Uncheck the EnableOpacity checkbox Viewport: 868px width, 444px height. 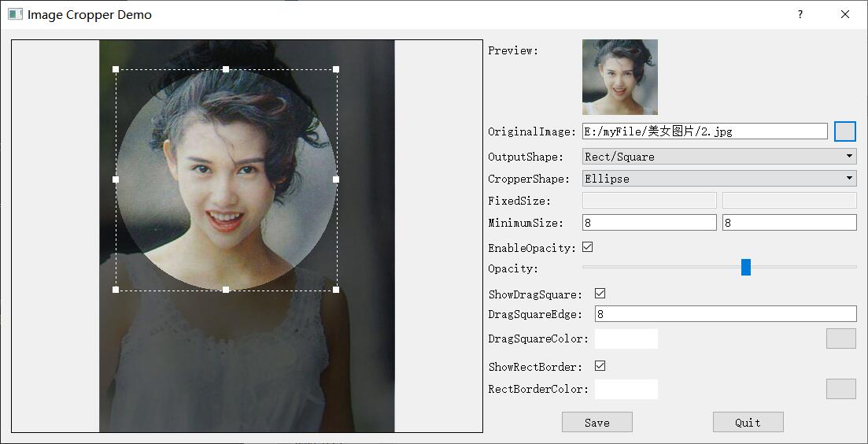587,247
